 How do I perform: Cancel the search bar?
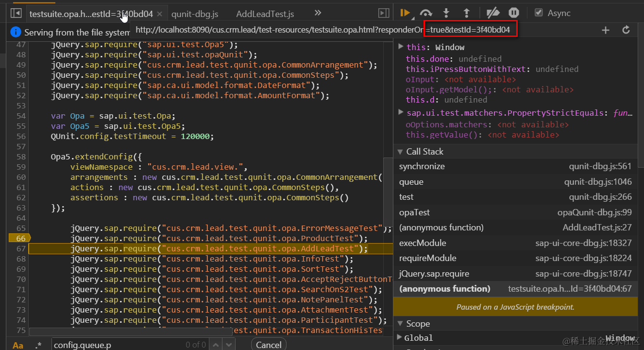[x=269, y=345]
